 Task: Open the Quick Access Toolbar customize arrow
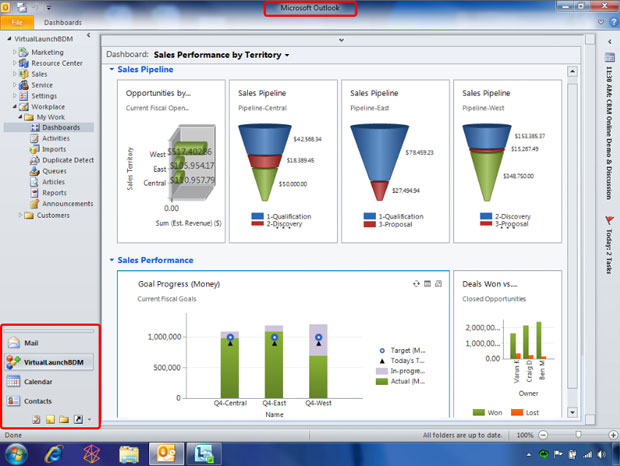(x=49, y=8)
